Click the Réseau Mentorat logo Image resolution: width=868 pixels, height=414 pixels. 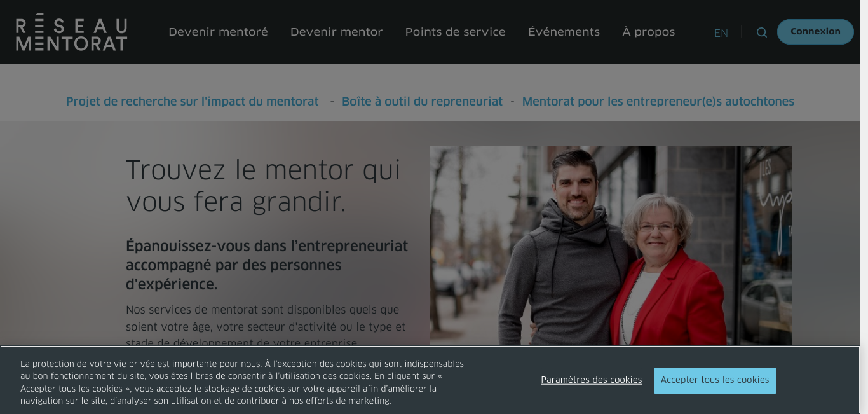pos(72,32)
